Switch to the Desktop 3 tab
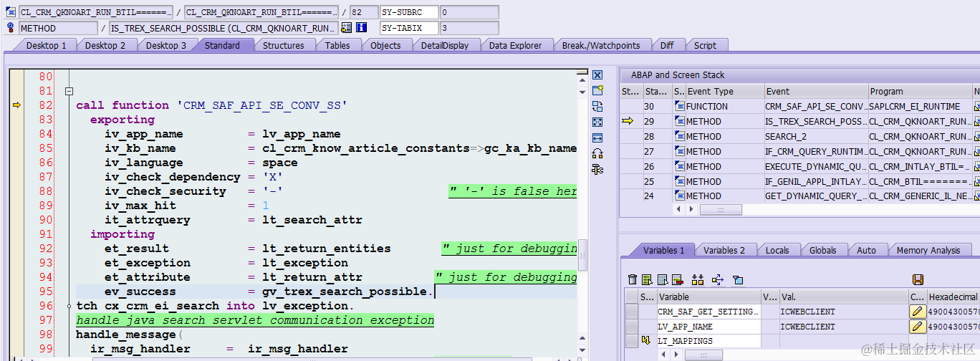980x361 pixels. coord(166,45)
